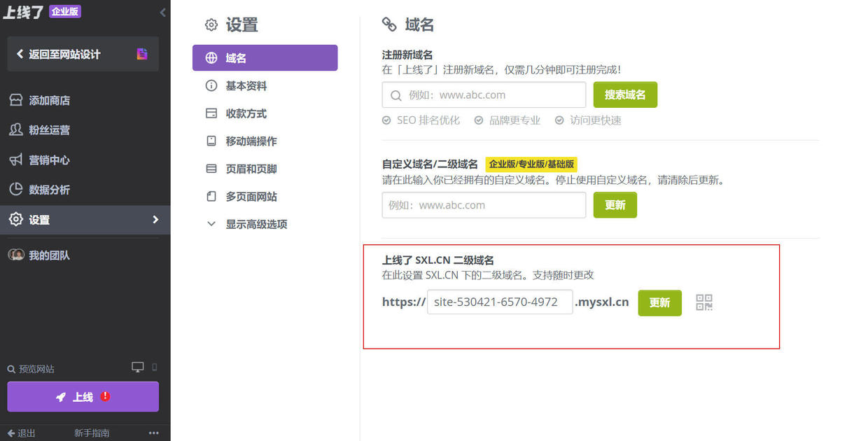Collapse the left sidebar with top chevron
Screen dimensions: 868x441
(162, 12)
